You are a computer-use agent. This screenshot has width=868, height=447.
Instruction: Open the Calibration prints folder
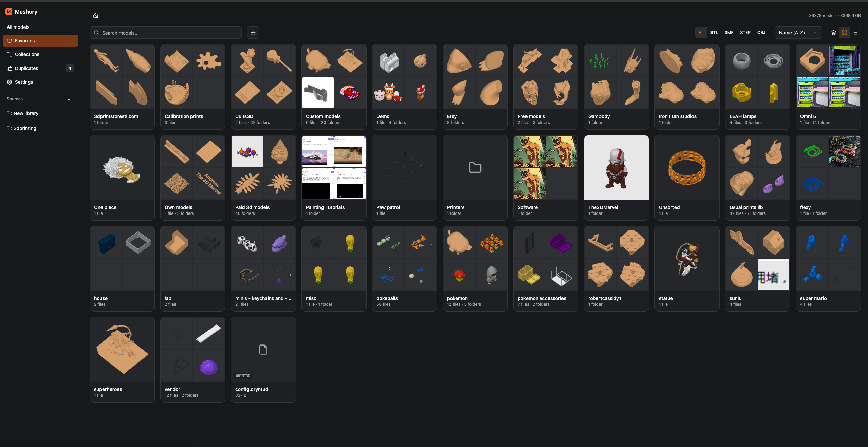point(193,87)
